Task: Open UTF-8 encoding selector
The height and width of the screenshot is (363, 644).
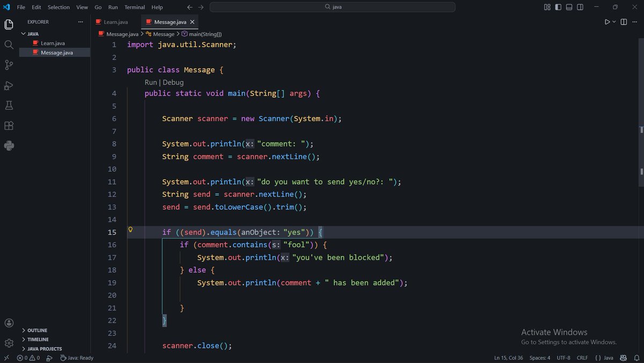Action: pyautogui.click(x=563, y=358)
